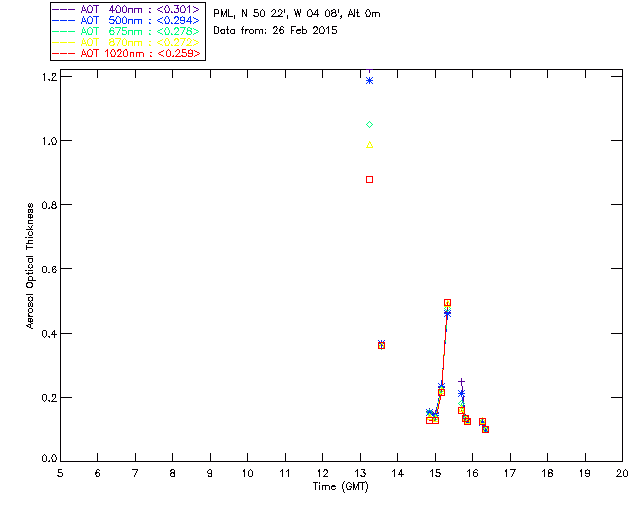This screenshot has height=512, width=640.
Task: Click the 'Time (GMT)' x-axis label
Action: click(340, 487)
